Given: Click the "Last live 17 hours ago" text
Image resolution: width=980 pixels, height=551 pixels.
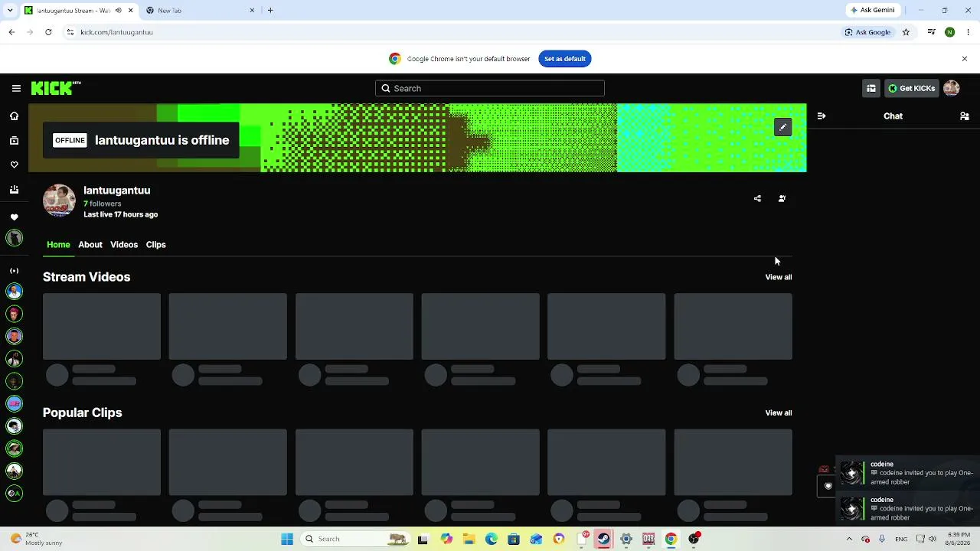Looking at the screenshot, I should 121,214.
